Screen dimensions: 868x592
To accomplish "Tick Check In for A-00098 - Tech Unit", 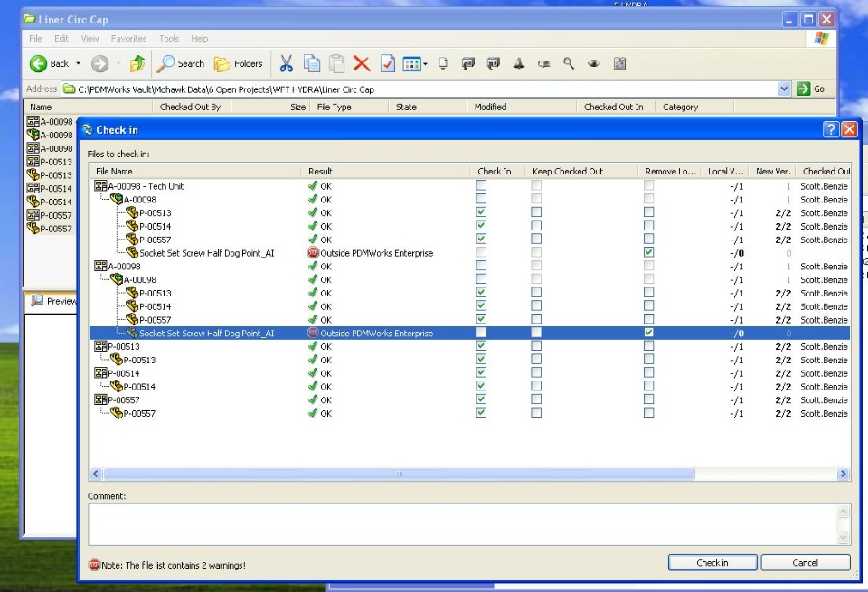I will pyautogui.click(x=481, y=185).
